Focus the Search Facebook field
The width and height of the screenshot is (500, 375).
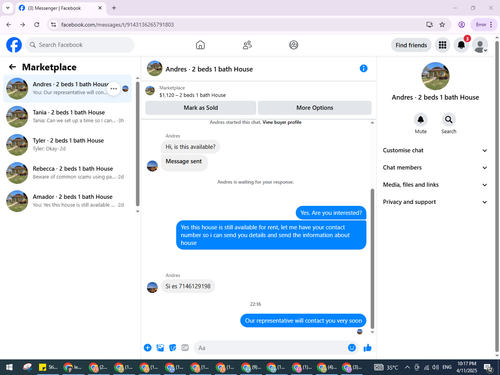(x=80, y=45)
